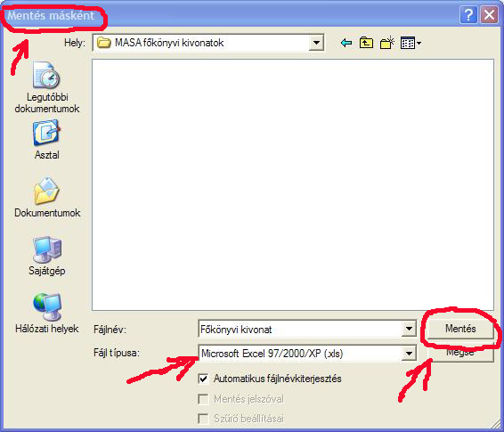Screen dimensions: 504x432
Task: Create a new folder icon
Action: tap(387, 43)
